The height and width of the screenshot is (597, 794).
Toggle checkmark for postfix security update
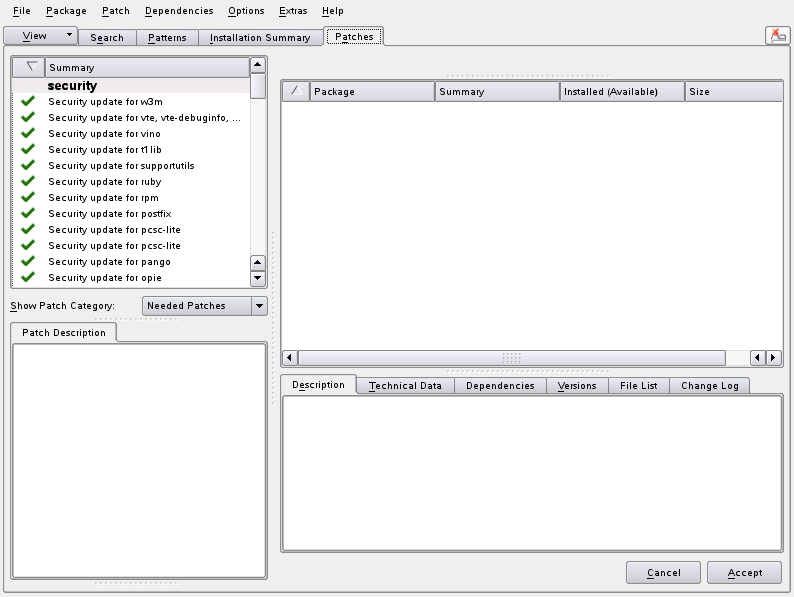28,213
